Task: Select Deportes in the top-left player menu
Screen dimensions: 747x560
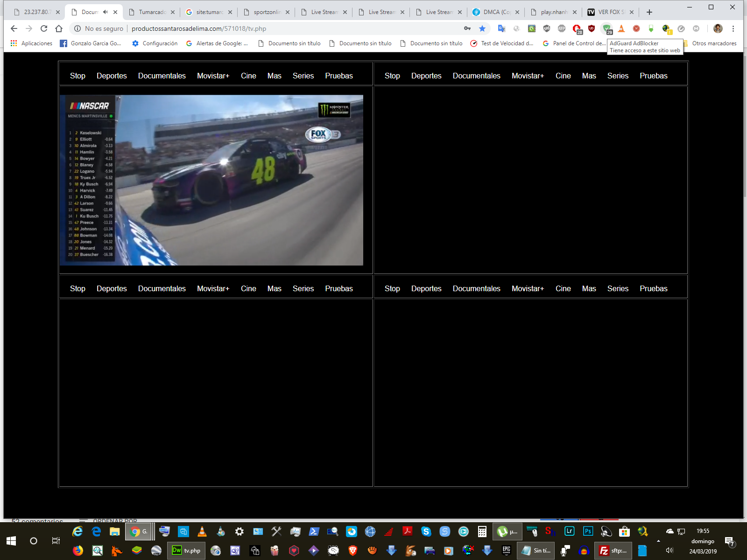Action: pyautogui.click(x=112, y=76)
